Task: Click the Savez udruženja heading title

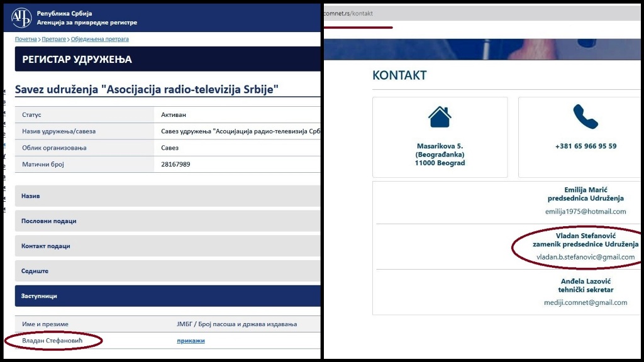Action: [147, 89]
